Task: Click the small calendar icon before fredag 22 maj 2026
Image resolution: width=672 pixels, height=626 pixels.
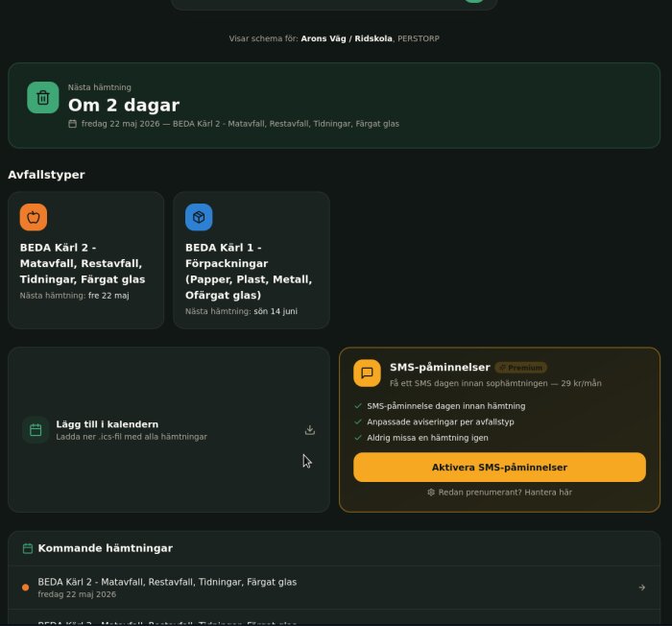Action: coord(72,124)
